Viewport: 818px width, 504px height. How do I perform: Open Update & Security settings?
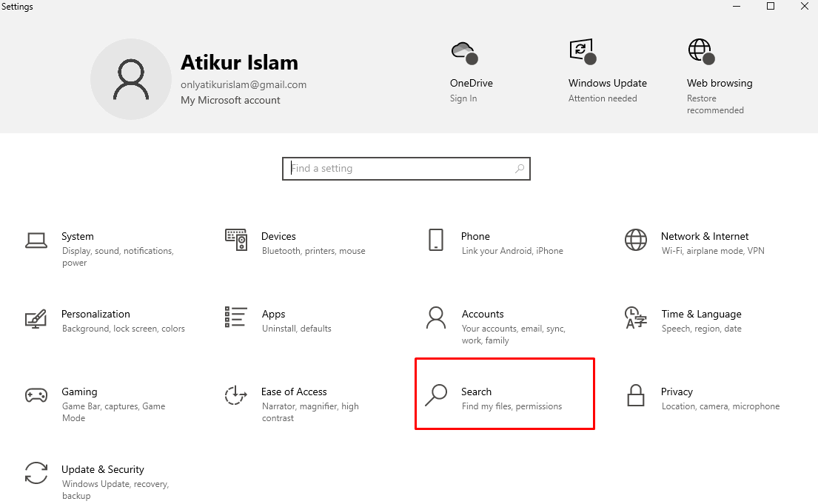[102, 469]
